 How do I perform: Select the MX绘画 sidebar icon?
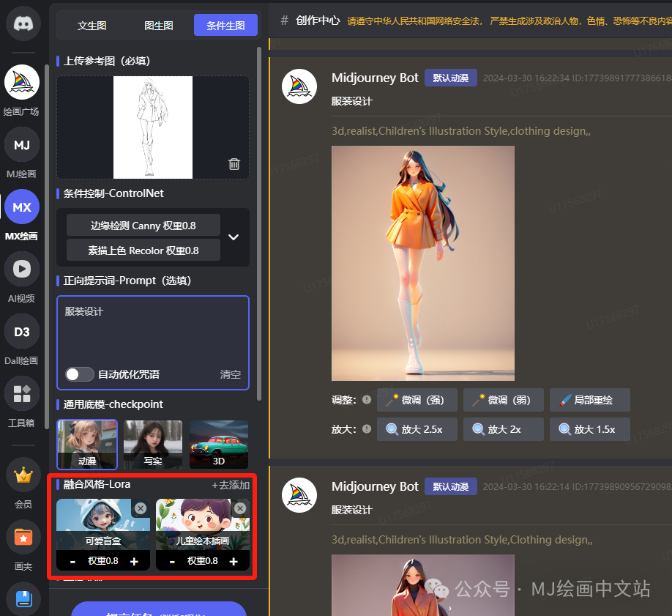22,207
